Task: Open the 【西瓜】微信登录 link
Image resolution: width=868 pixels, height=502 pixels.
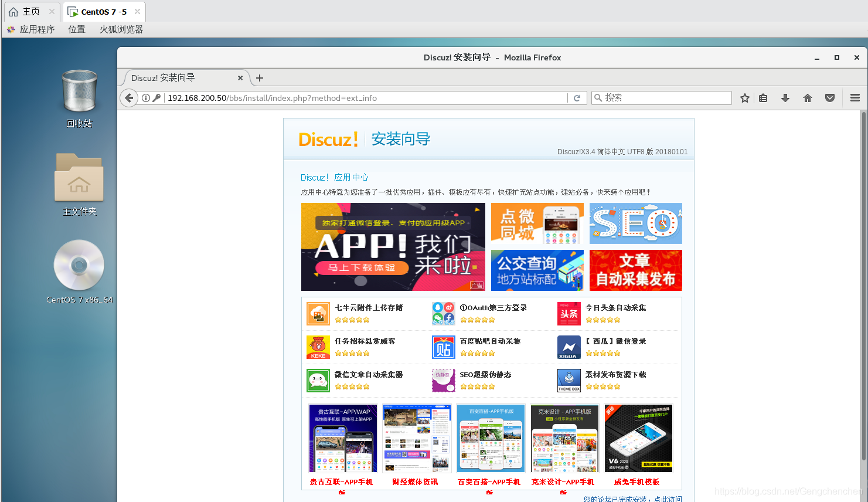Action: click(615, 341)
